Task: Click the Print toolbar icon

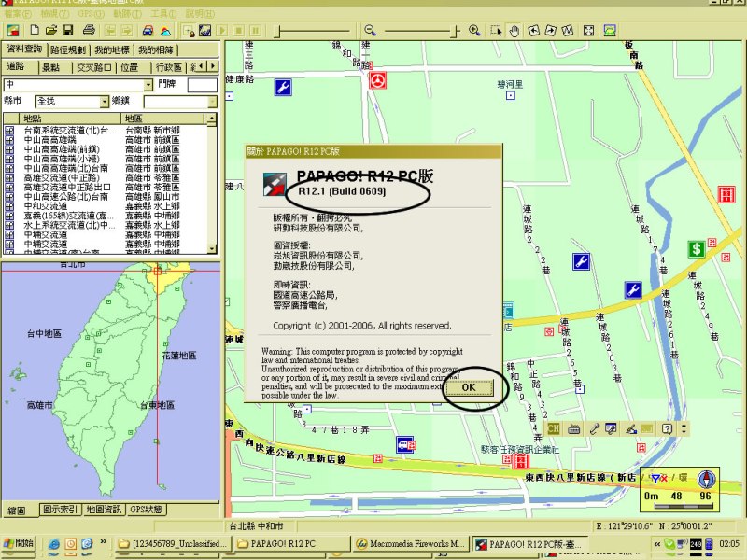Action: click(x=89, y=31)
